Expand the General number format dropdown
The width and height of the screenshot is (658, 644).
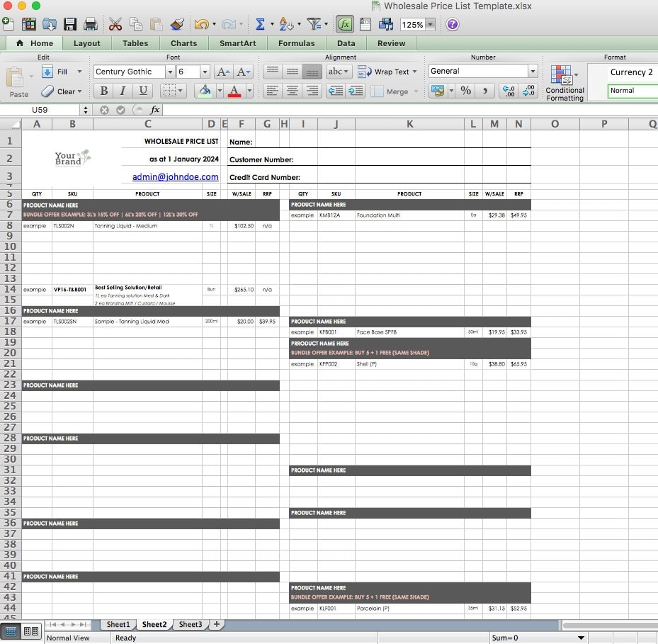(x=532, y=72)
